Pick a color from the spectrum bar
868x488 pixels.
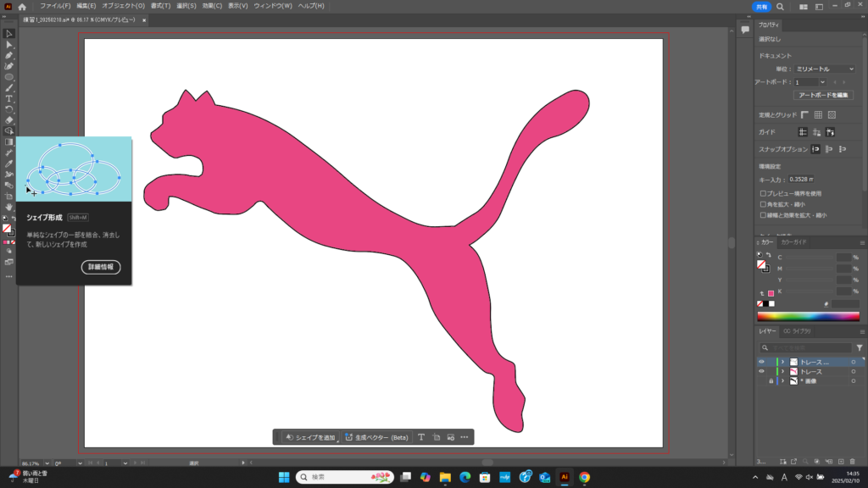(807, 317)
